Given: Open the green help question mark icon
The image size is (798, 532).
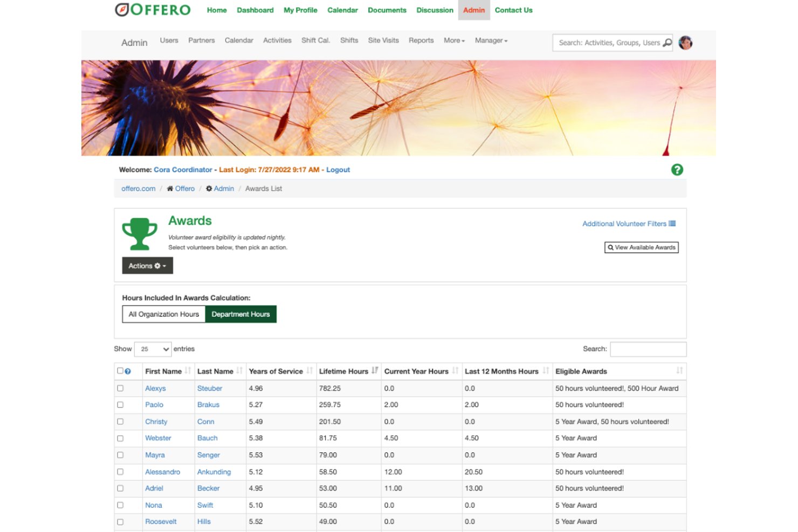Looking at the screenshot, I should pos(677,170).
